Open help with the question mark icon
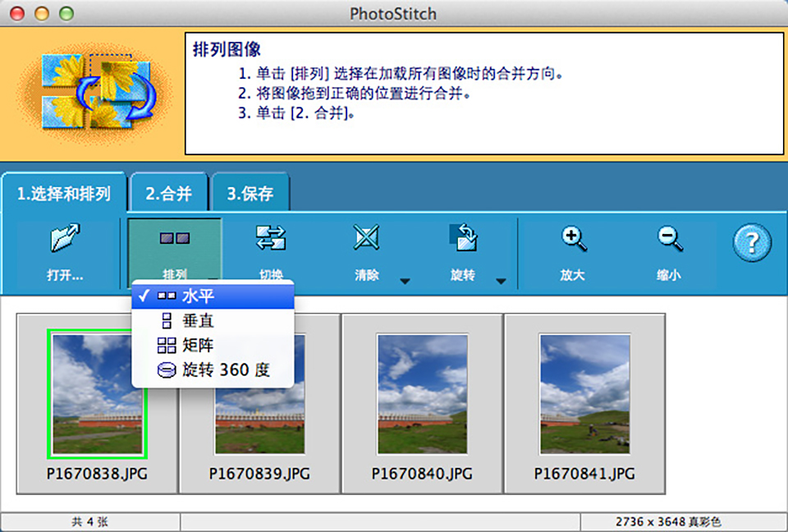The width and height of the screenshot is (788, 532). point(752,244)
